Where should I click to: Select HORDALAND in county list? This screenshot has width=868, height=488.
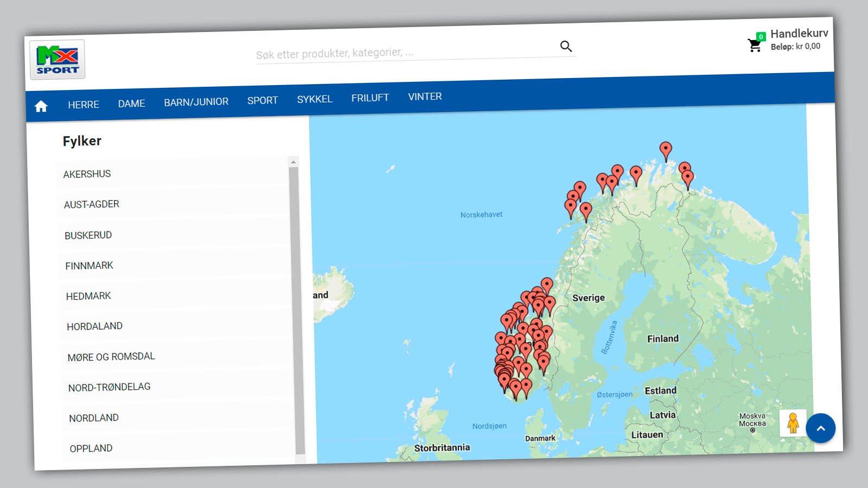95,326
